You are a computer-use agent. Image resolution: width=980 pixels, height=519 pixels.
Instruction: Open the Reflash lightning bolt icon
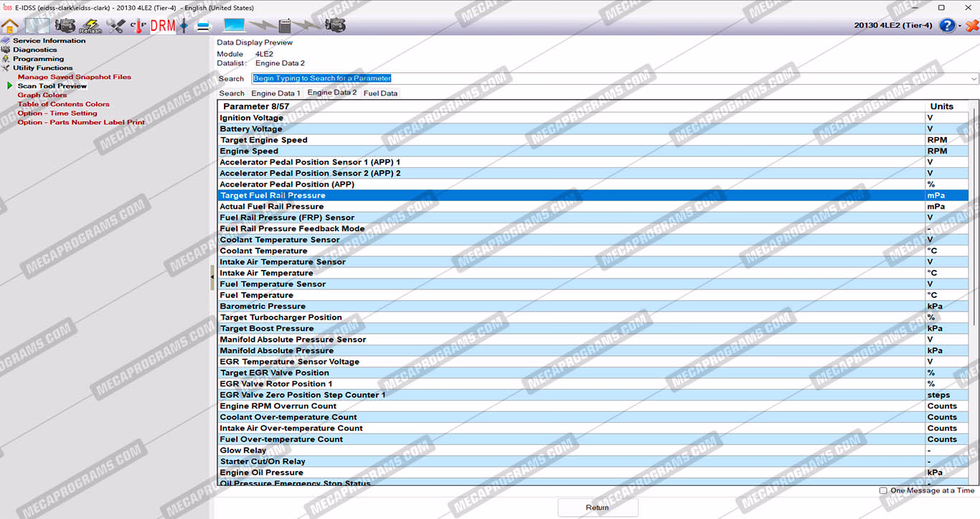(x=90, y=26)
